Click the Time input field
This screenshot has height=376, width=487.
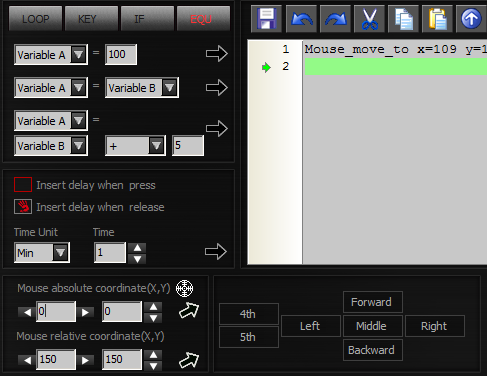[110, 252]
